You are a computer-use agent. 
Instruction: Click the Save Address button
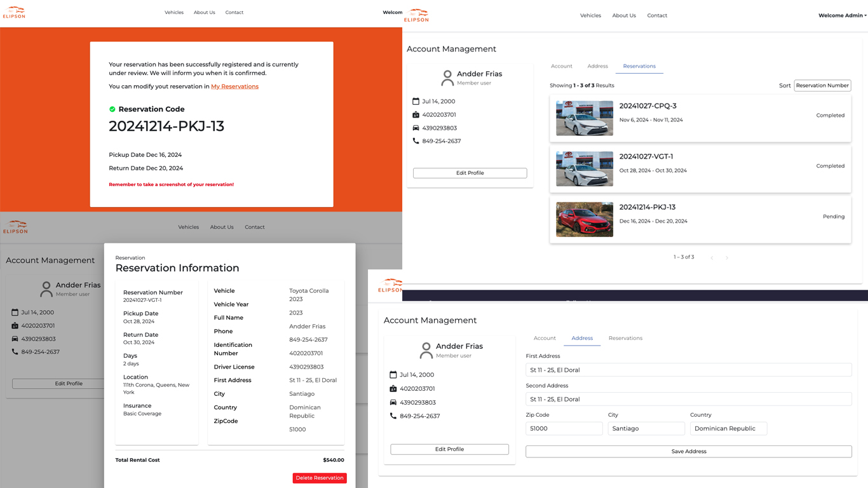coord(689,452)
